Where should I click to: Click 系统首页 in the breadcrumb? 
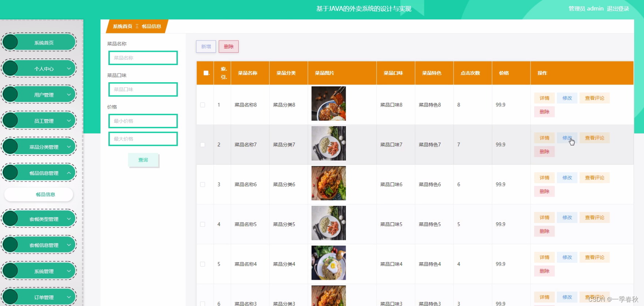[x=123, y=26]
